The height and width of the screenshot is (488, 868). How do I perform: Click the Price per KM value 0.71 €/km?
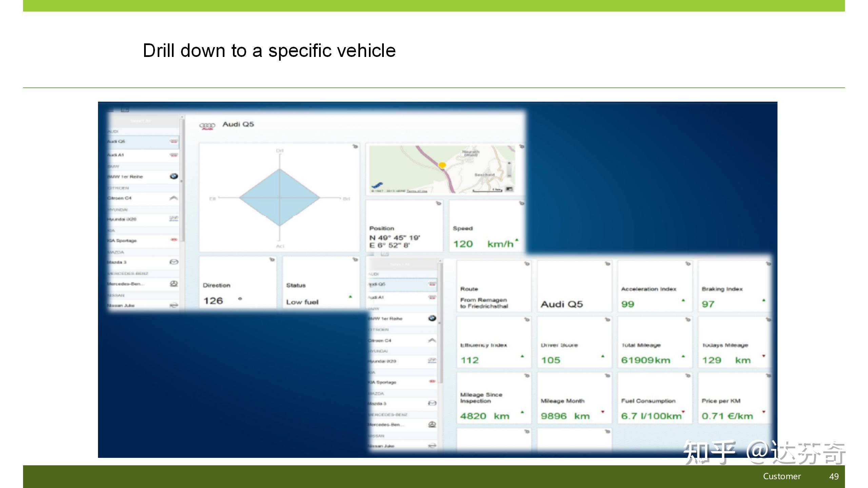pos(727,416)
